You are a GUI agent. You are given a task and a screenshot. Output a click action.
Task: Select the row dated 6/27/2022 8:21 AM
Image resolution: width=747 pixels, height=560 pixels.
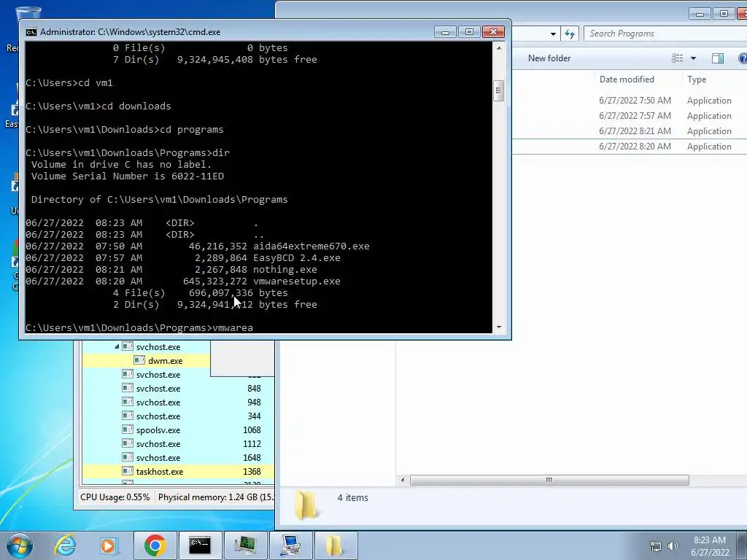coord(630,131)
